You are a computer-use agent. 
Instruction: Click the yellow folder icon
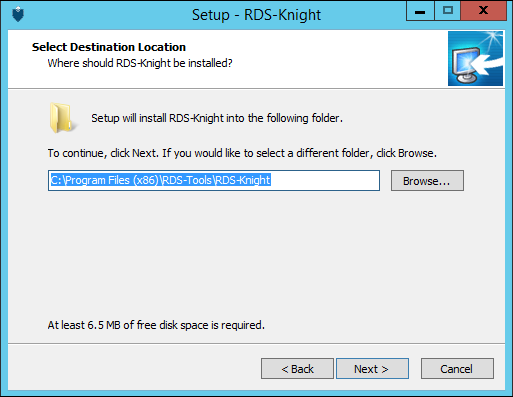coord(62,118)
